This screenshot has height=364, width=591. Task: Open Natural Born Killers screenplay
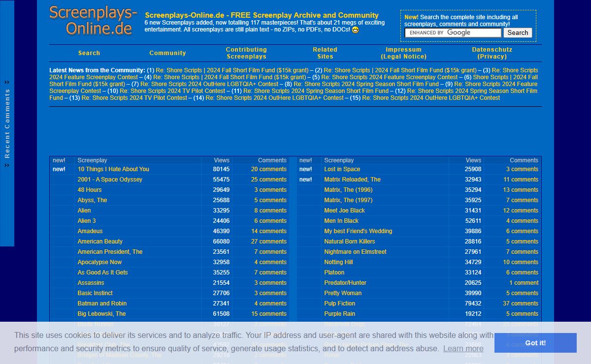[x=349, y=242]
